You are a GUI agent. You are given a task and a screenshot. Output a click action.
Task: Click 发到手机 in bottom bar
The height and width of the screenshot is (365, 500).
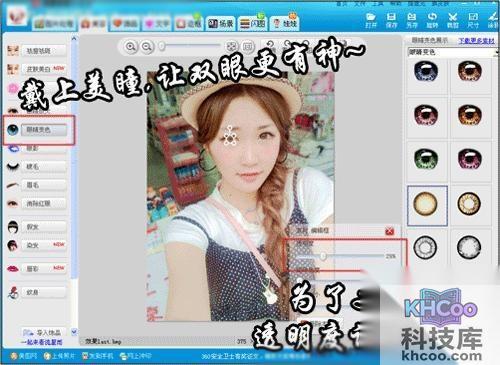[98, 356]
